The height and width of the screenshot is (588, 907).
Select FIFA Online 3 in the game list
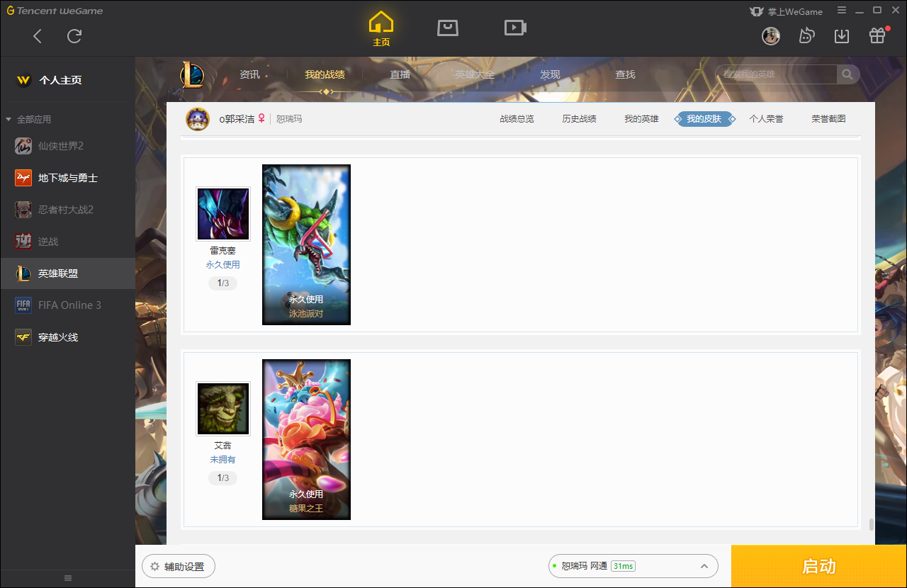(67, 305)
